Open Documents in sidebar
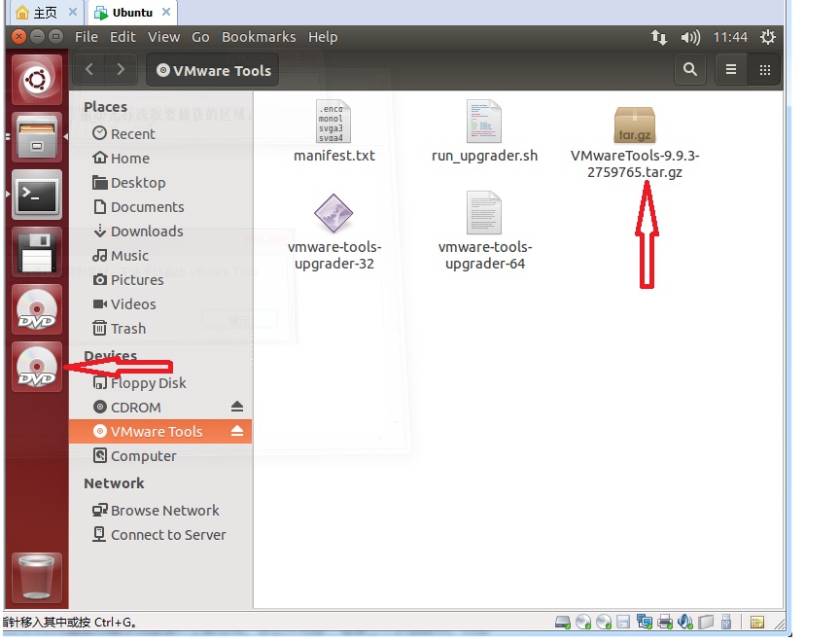840x643 pixels. (x=160, y=206)
